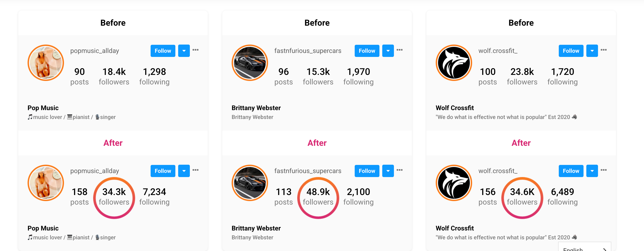Screen dimensions: 644x251
Task: Open the three-dot menu on popmusic_allday's Before card
Action: 195,50
